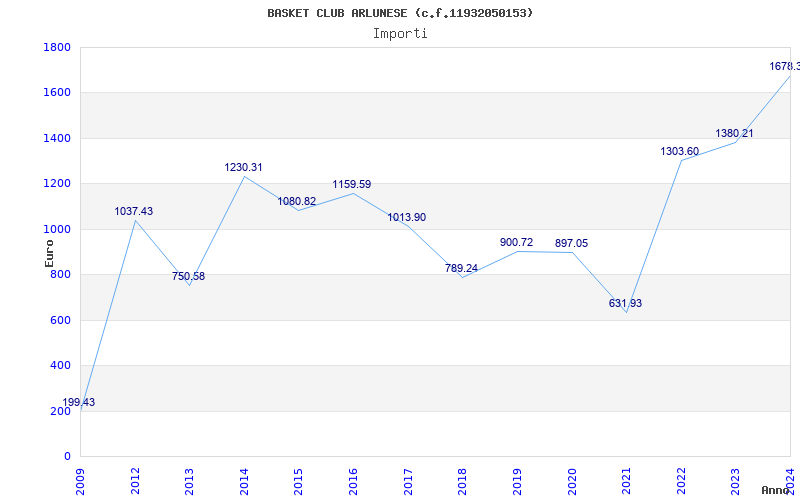Click the y-axis value 1800
The height and width of the screenshot is (500, 800).
point(58,47)
